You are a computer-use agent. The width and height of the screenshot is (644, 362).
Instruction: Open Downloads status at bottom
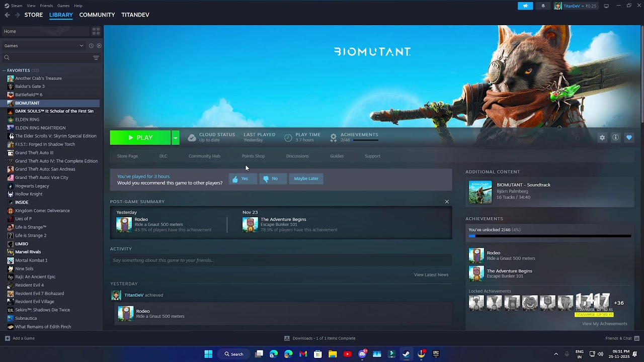[320, 338]
